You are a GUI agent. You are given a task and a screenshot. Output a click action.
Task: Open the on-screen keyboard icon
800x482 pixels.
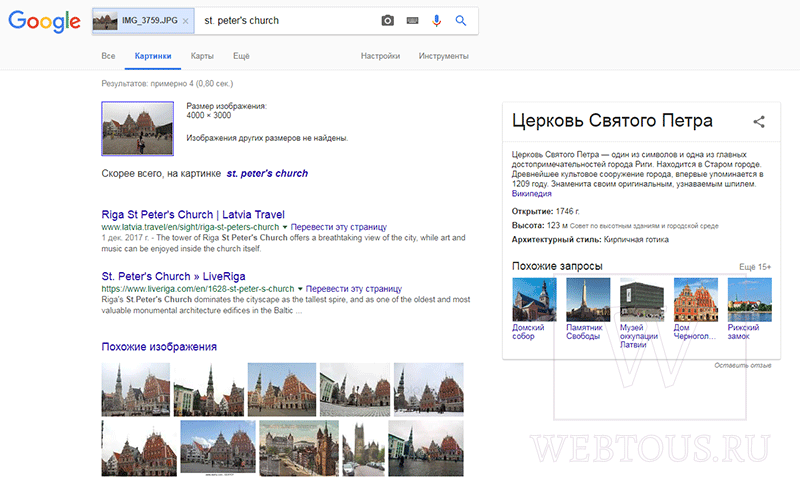pos(412,20)
